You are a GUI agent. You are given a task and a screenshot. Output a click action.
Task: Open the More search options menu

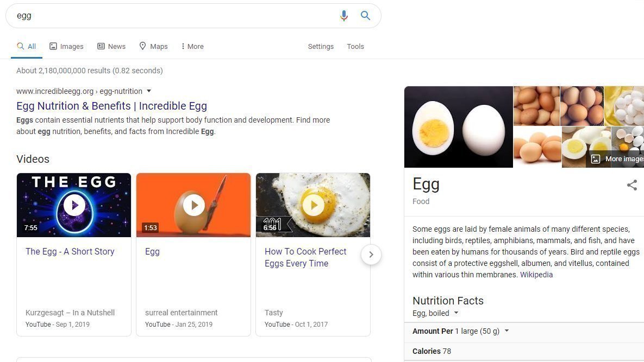[x=191, y=46]
